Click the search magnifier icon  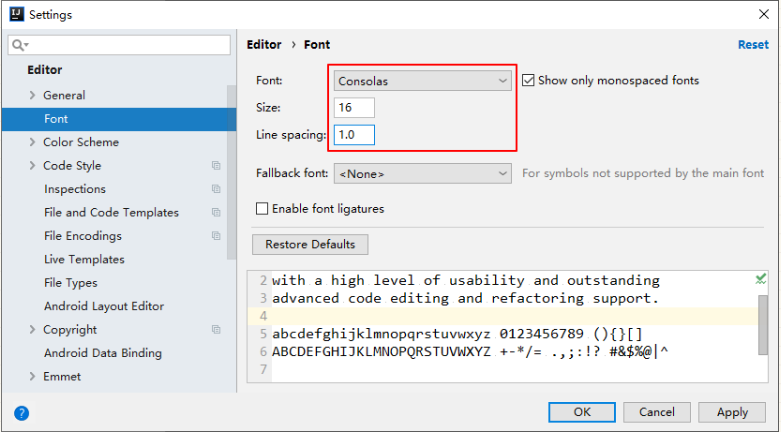click(x=19, y=45)
